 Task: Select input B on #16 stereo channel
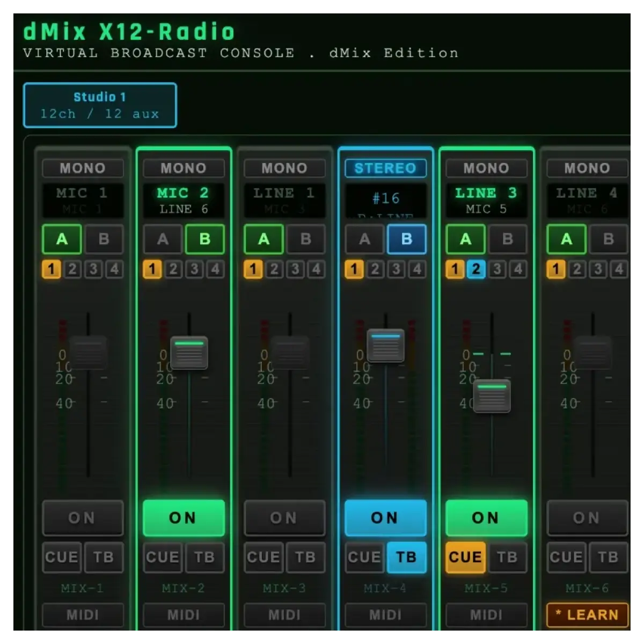[406, 239]
